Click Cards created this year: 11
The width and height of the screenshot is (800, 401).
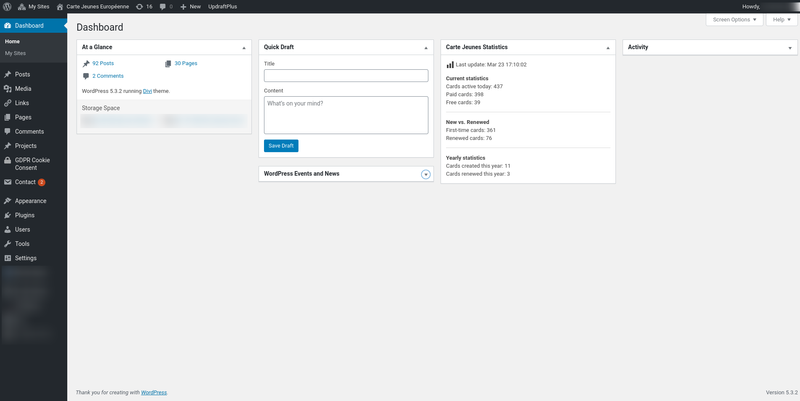[x=478, y=166]
